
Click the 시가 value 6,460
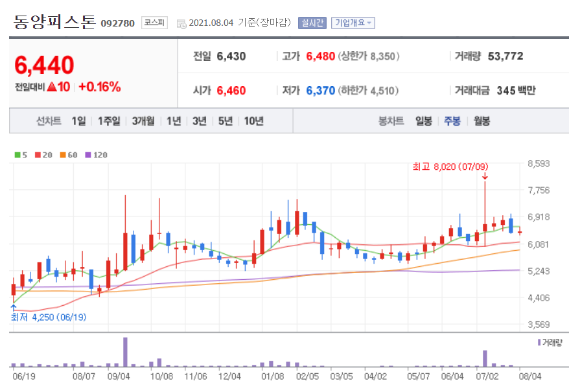[231, 90]
